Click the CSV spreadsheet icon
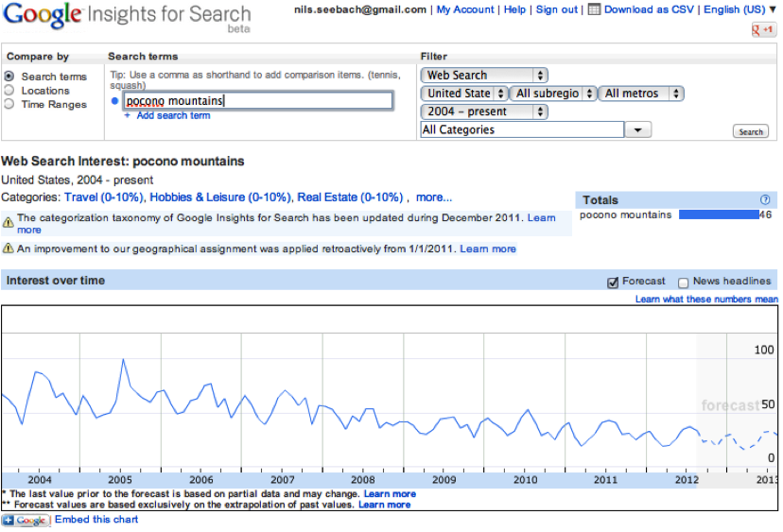Screen dimensions: 783x532 594,9
